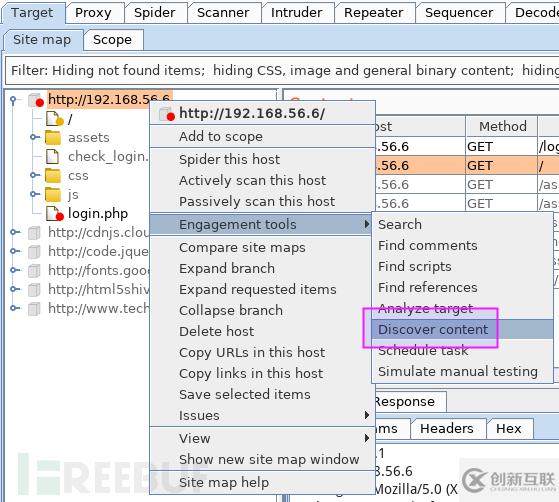Switch to the Proxy tab
The height and width of the screenshot is (502, 559).
pyautogui.click(x=93, y=12)
